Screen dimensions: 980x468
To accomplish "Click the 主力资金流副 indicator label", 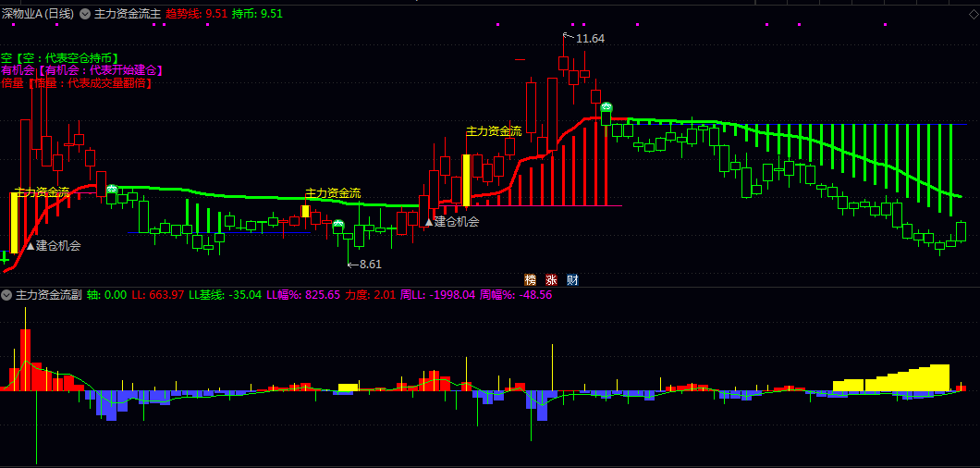I will coord(49,295).
